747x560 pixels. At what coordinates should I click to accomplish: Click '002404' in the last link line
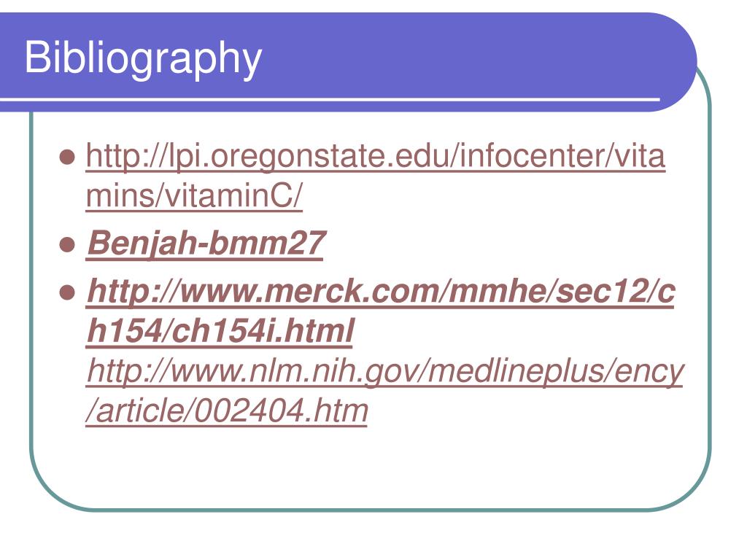[249, 411]
